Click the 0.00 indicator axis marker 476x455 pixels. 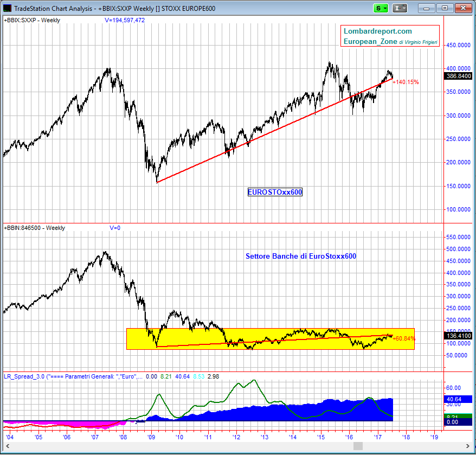tap(459, 422)
